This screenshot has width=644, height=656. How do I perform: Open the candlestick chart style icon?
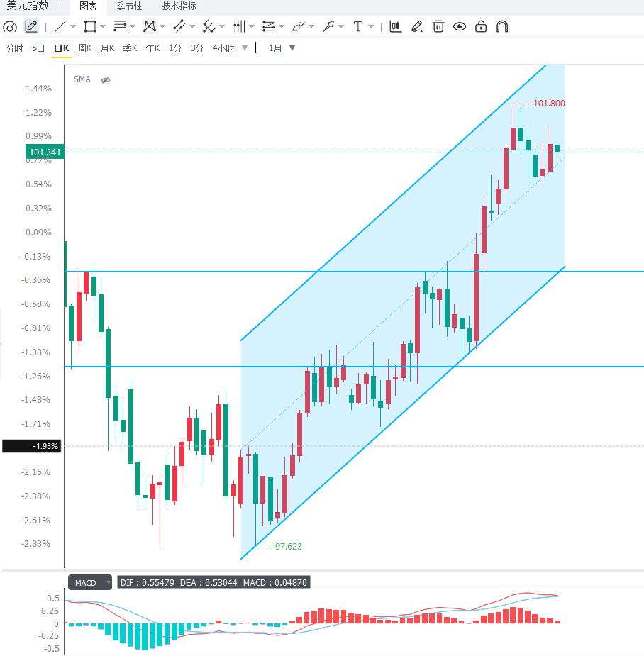(396, 27)
